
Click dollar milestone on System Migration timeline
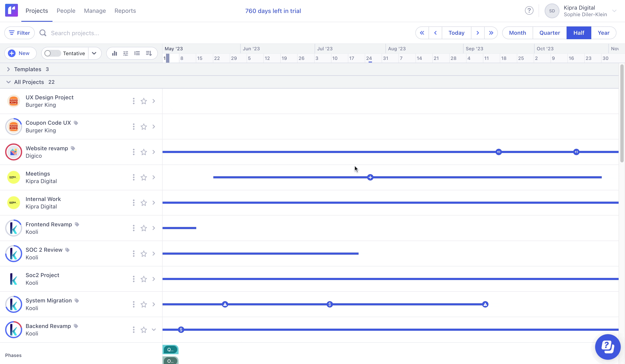[330, 304]
